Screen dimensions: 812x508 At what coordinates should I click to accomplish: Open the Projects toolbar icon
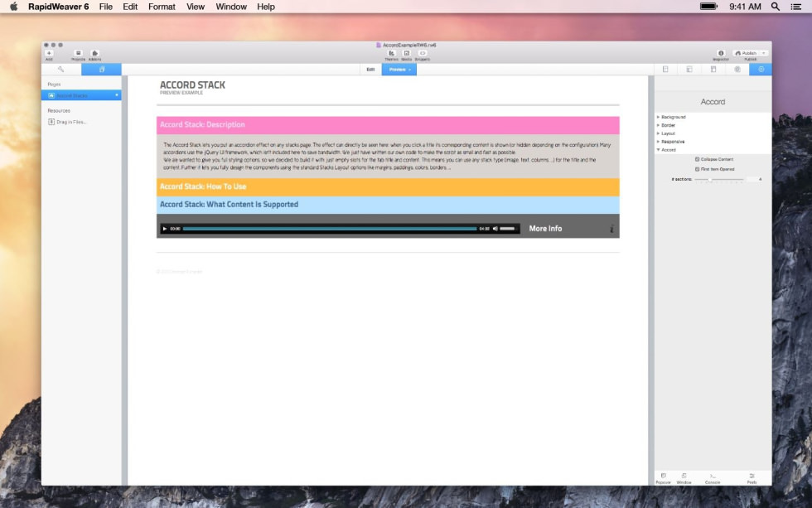(78, 53)
